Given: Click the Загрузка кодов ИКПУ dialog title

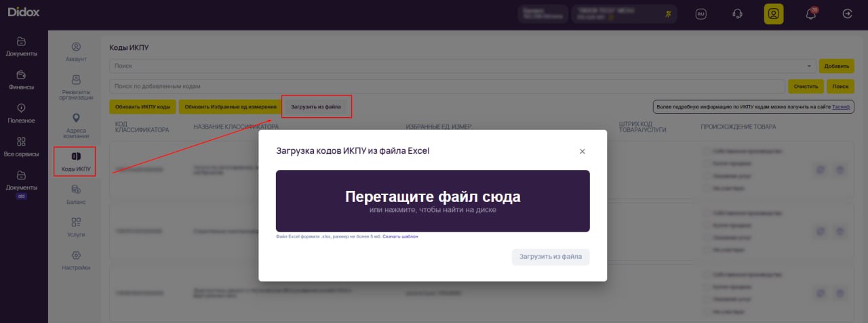Looking at the screenshot, I should click(x=353, y=150).
